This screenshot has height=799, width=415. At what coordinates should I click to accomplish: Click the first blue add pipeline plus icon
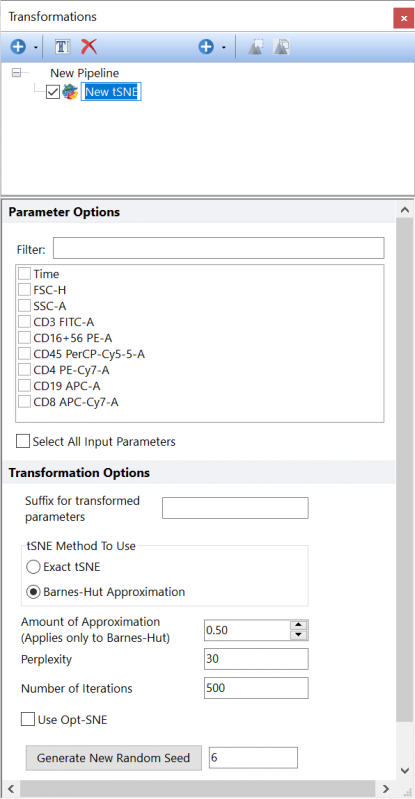click(18, 47)
